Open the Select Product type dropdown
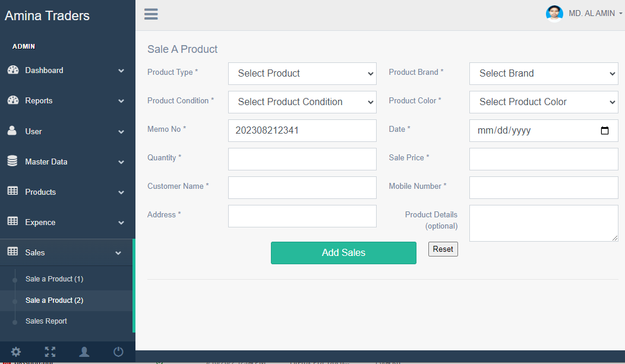The image size is (625, 364). click(302, 74)
